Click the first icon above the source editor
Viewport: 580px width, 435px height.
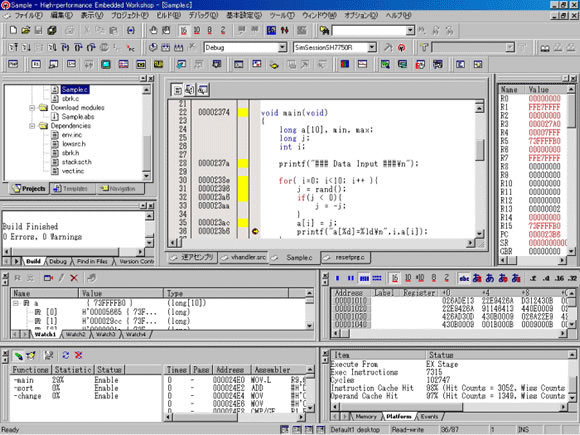point(177,90)
